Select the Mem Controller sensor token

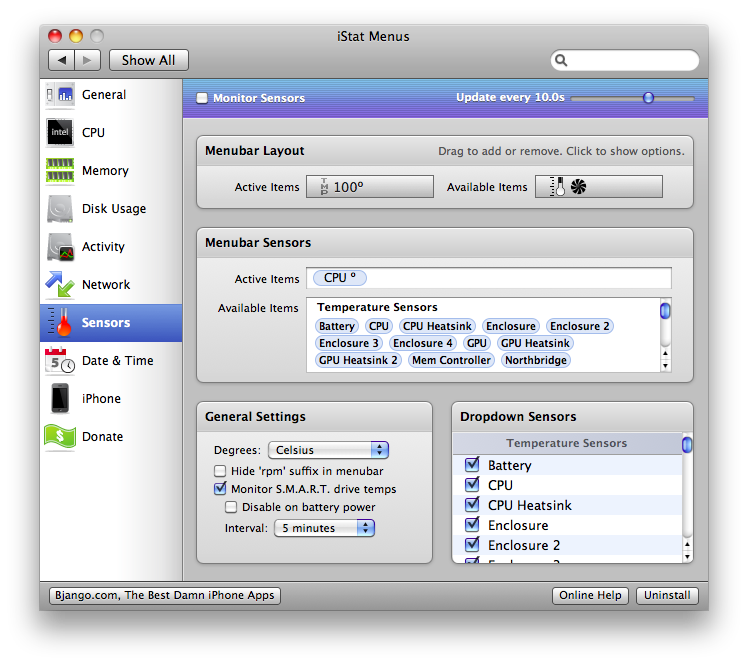451,360
